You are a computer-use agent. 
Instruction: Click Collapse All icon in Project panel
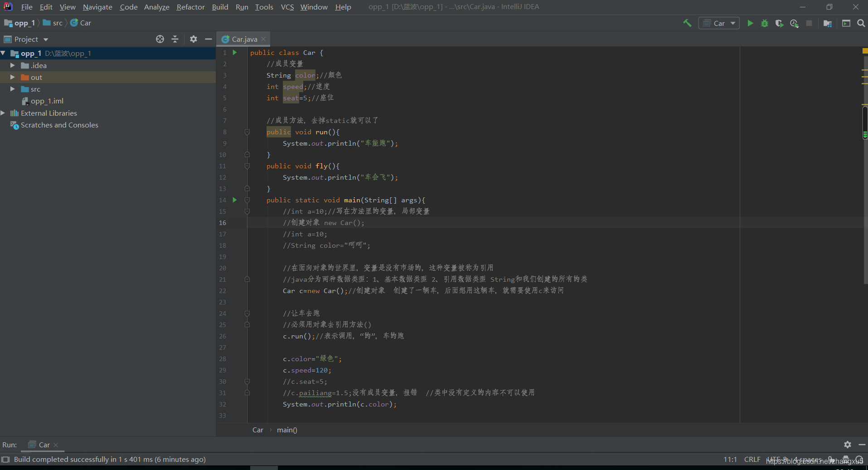click(175, 39)
